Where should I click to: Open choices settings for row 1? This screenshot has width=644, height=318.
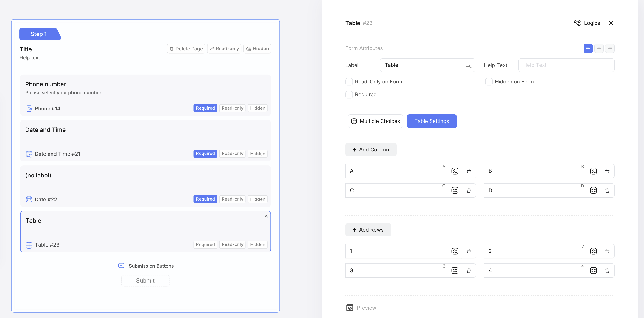click(x=455, y=251)
